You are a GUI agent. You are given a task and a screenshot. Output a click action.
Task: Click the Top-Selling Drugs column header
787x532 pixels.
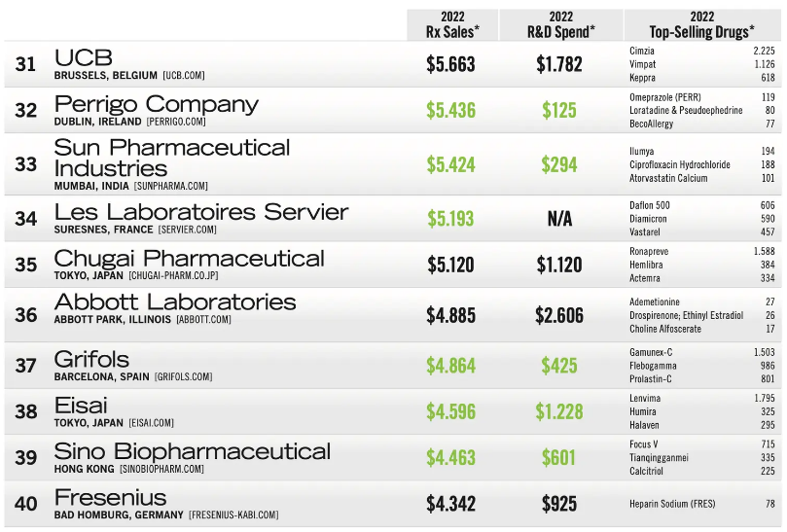[x=701, y=24]
